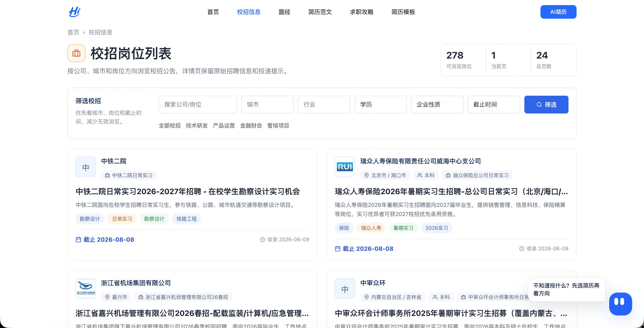
Task: Open the 中审众环 company name link
Action: click(x=373, y=283)
